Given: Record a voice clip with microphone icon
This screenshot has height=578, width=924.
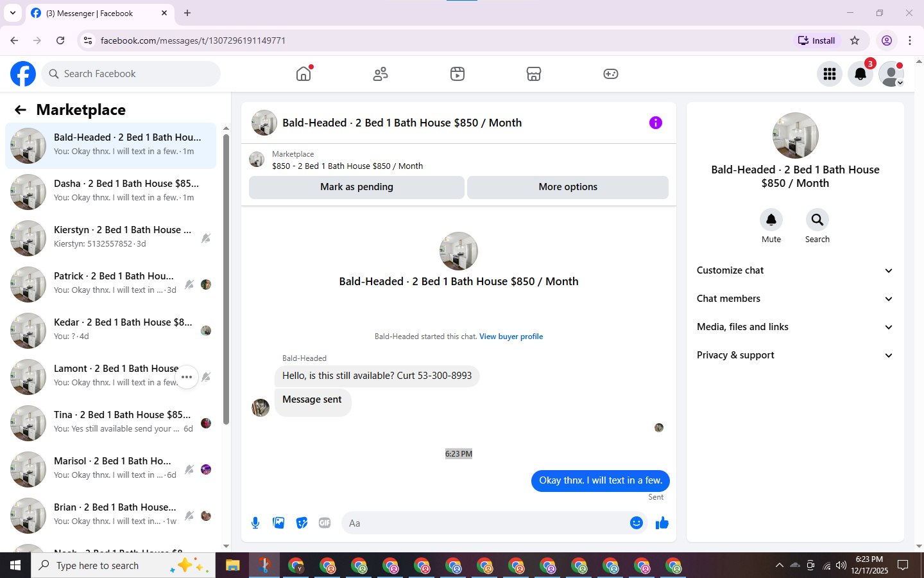Looking at the screenshot, I should (x=255, y=523).
